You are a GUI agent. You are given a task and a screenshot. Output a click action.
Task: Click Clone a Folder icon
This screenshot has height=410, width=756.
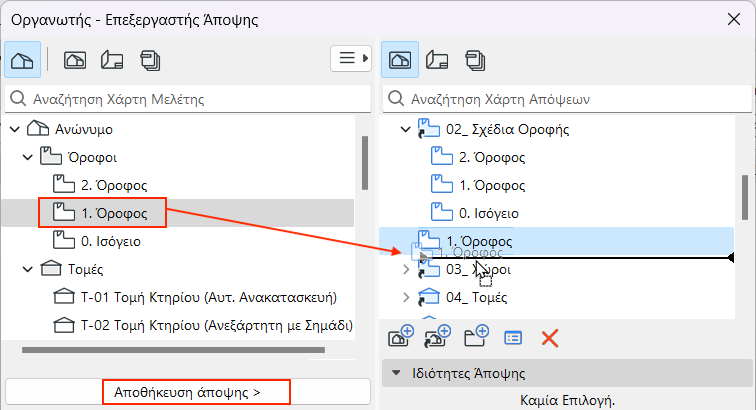click(438, 336)
